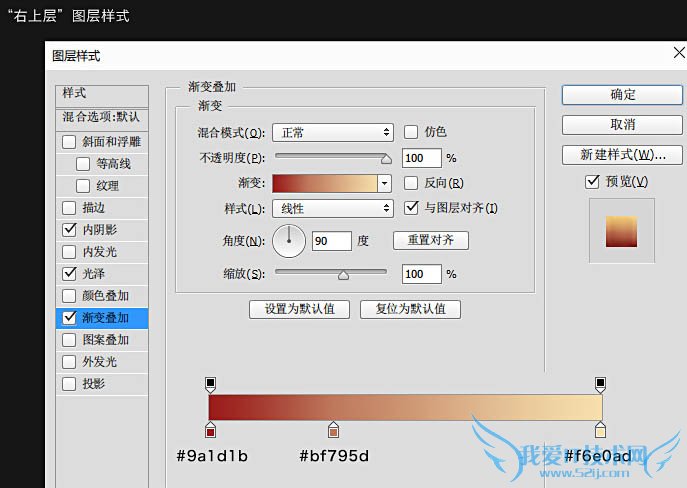Select the 渐变叠加 style row label
The height and width of the screenshot is (488, 687).
coord(105,318)
